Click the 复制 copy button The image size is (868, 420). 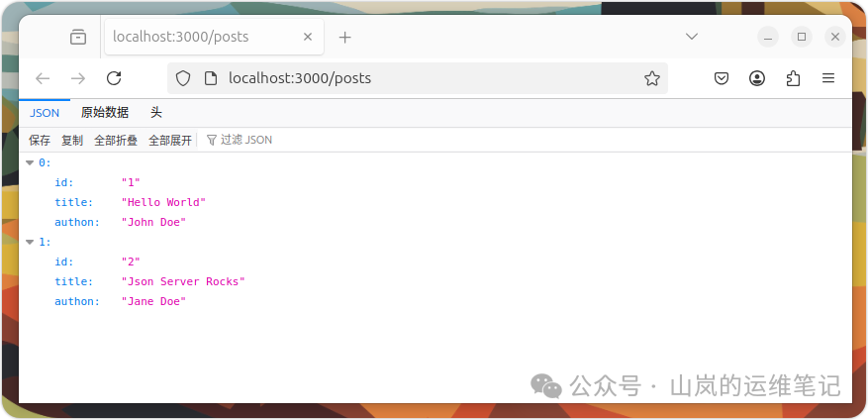point(72,141)
